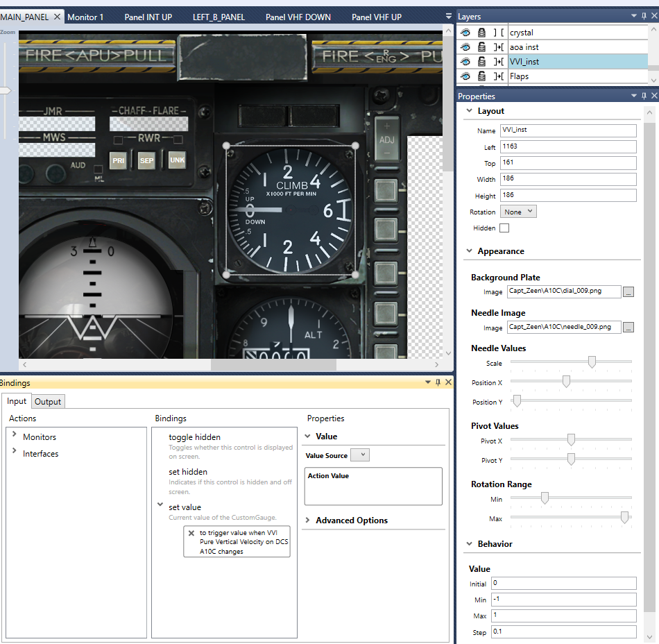Screen dimensions: 659x644
Task: Pin the Layers panel
Action: [x=644, y=16]
